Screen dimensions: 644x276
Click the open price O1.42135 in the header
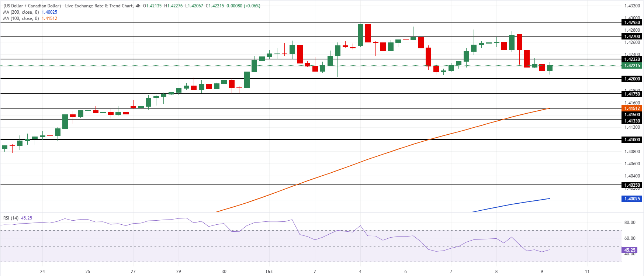pyautogui.click(x=152, y=6)
